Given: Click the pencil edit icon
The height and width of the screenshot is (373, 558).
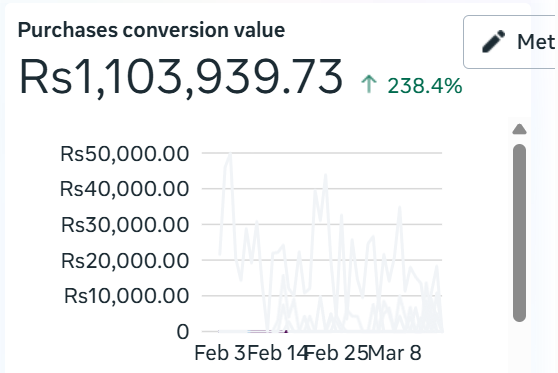Looking at the screenshot, I should pos(493,42).
